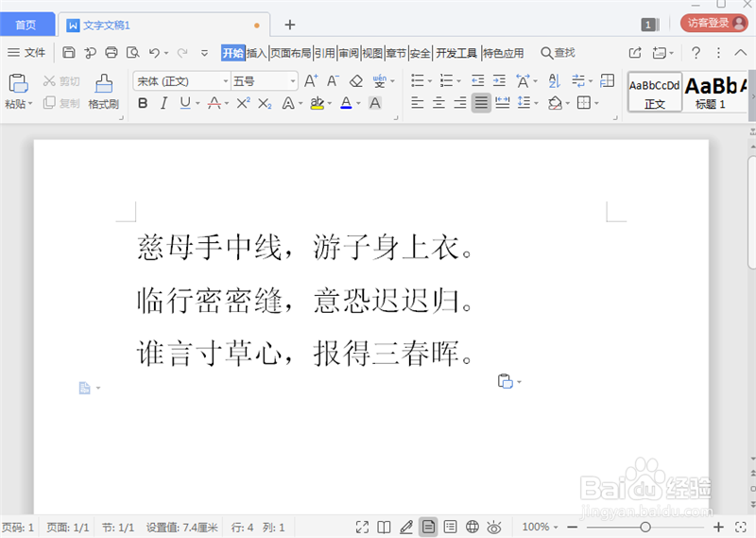
Task: Redo the last undone action
Action: click(x=182, y=53)
